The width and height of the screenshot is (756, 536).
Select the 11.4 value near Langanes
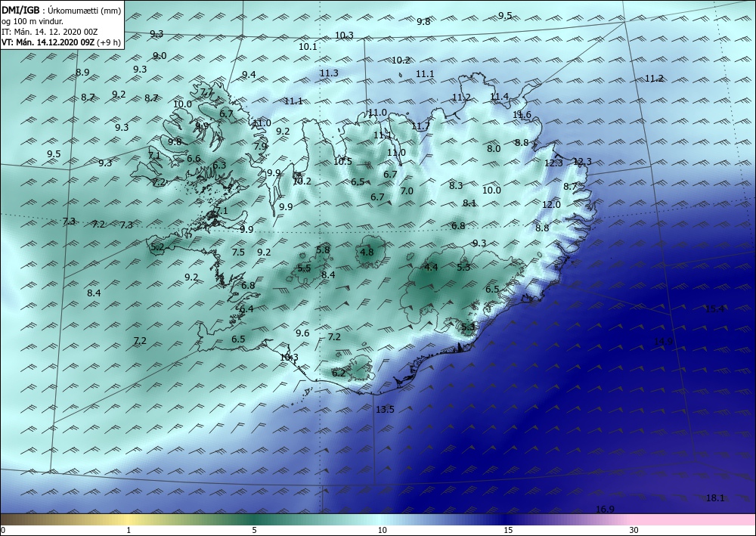click(x=499, y=97)
